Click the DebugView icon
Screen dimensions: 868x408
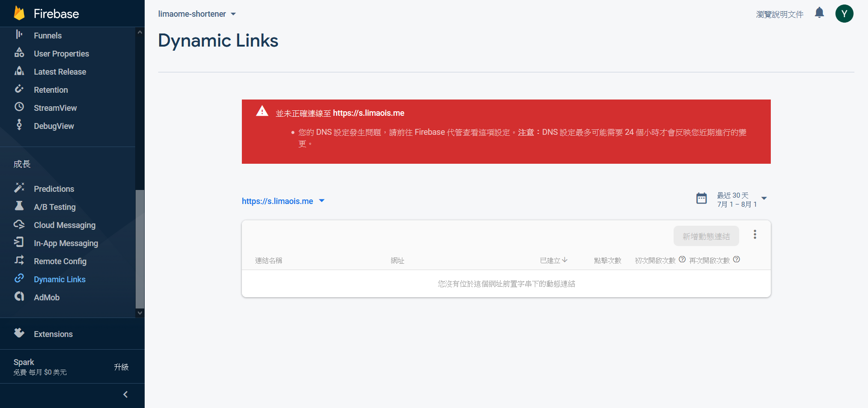tap(19, 125)
